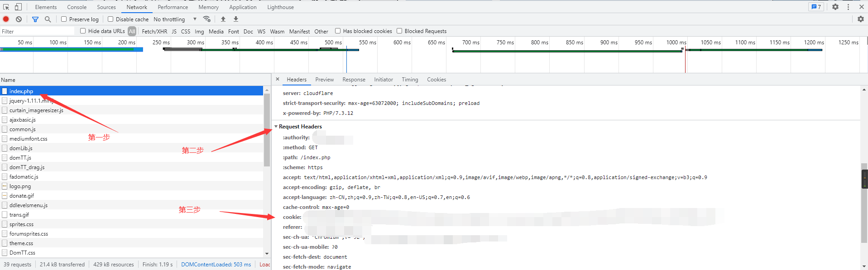Switch to the Elements tab

click(46, 7)
